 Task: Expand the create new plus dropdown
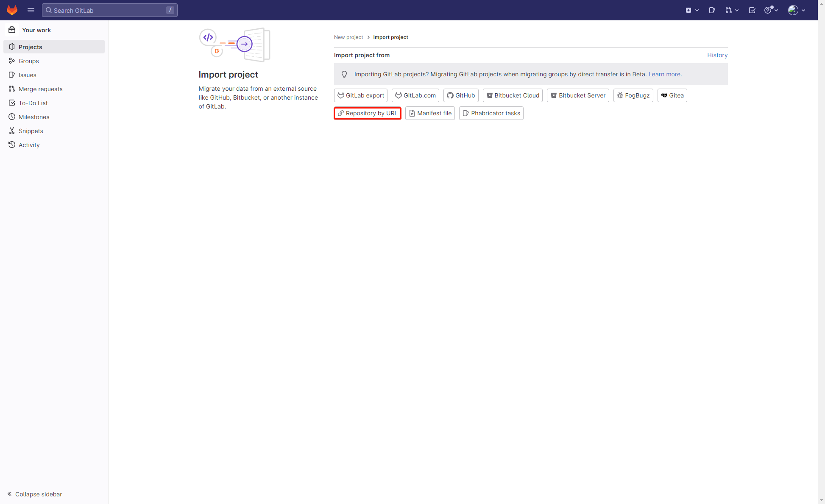[692, 10]
